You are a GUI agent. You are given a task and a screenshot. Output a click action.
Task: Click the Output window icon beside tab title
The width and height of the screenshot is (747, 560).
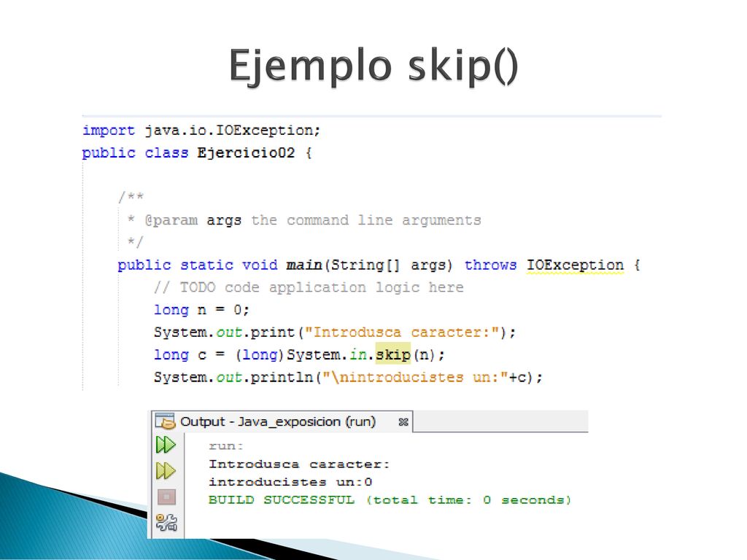165,421
